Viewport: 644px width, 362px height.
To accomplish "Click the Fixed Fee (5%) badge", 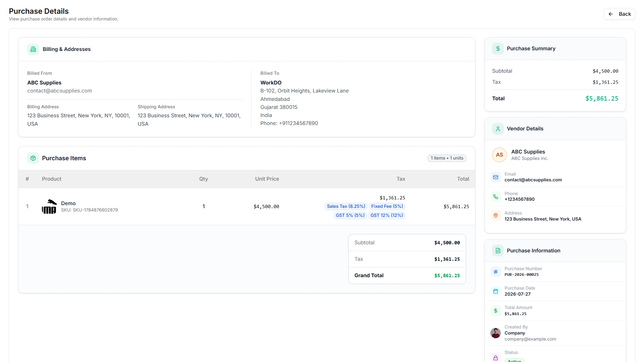I will pyautogui.click(x=387, y=206).
